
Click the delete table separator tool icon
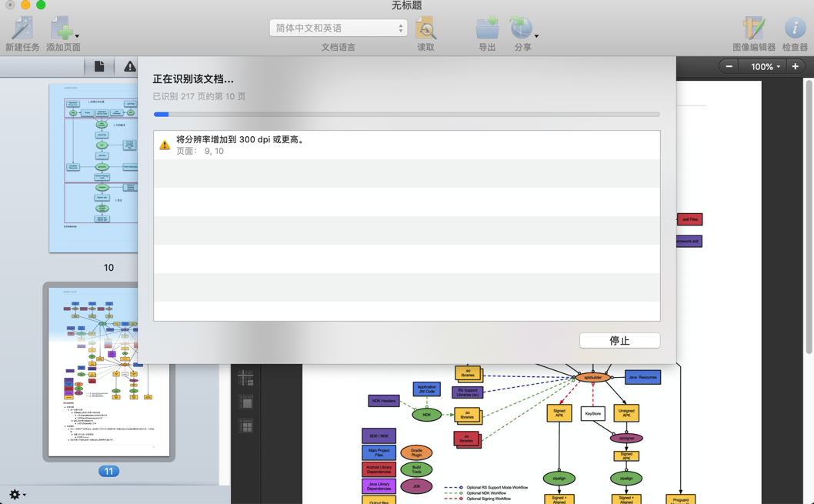point(245,378)
